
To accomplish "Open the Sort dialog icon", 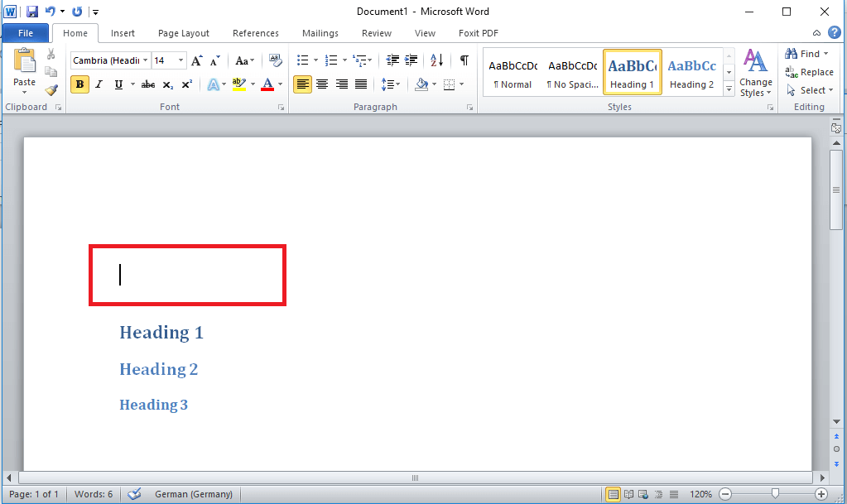I will click(x=436, y=60).
